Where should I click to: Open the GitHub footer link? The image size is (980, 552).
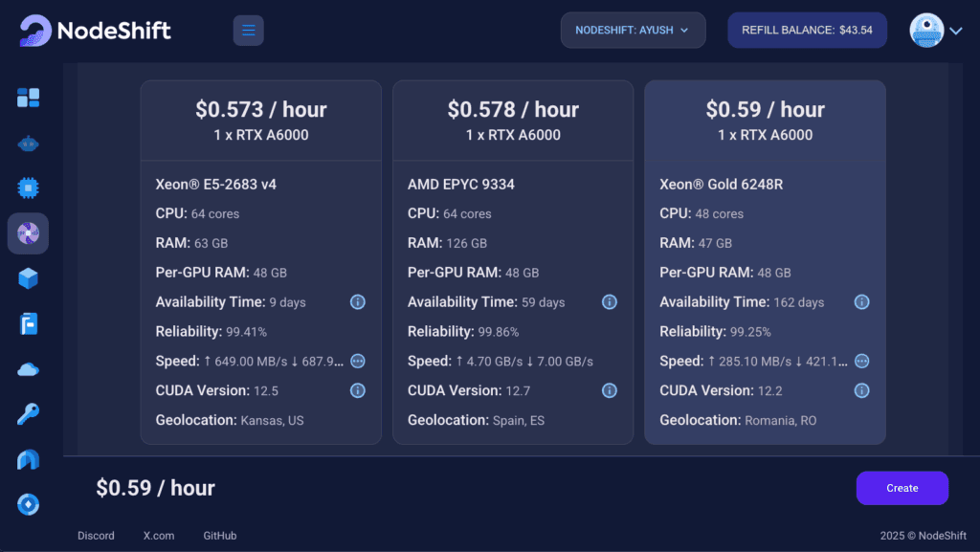(220, 536)
